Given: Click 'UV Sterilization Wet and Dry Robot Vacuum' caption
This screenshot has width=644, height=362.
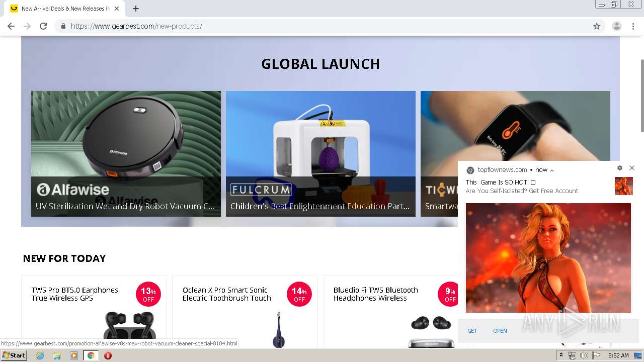Looking at the screenshot, I should 125,206.
